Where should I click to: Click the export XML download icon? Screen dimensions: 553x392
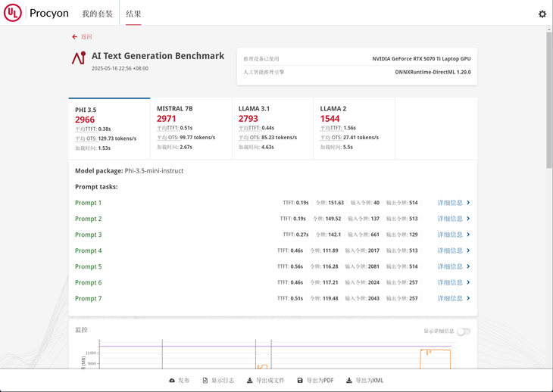(x=349, y=381)
